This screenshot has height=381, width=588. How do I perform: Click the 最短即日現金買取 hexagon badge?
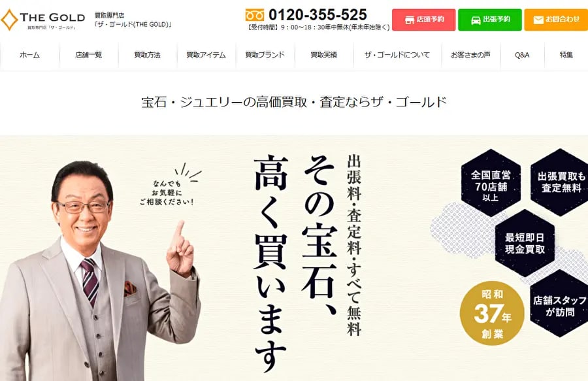coord(525,243)
